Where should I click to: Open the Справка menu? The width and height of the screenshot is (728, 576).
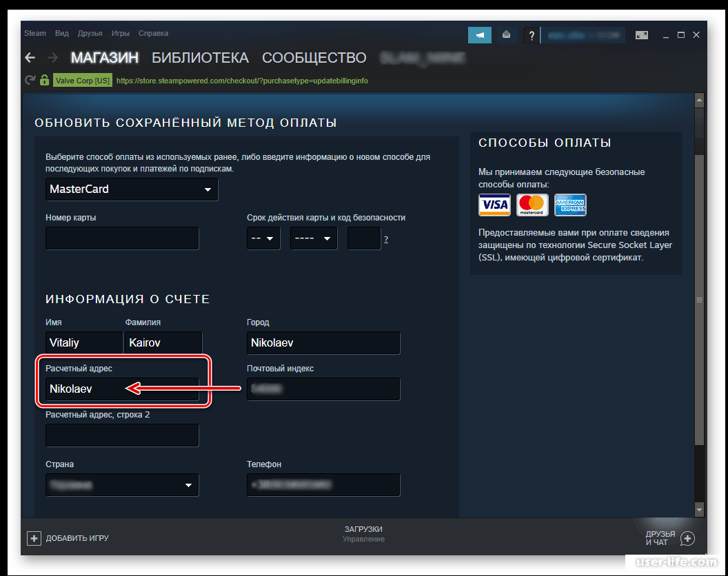click(x=153, y=34)
